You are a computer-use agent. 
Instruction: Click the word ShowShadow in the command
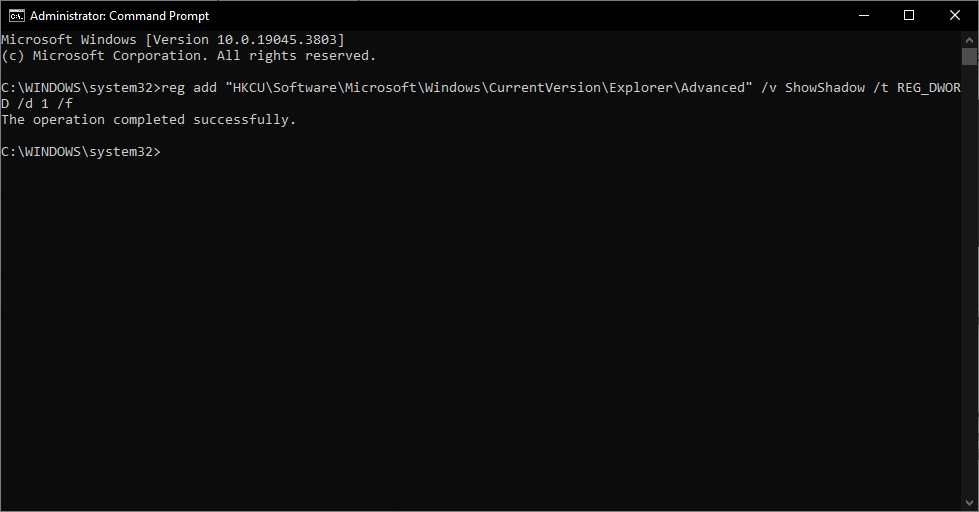[825, 88]
